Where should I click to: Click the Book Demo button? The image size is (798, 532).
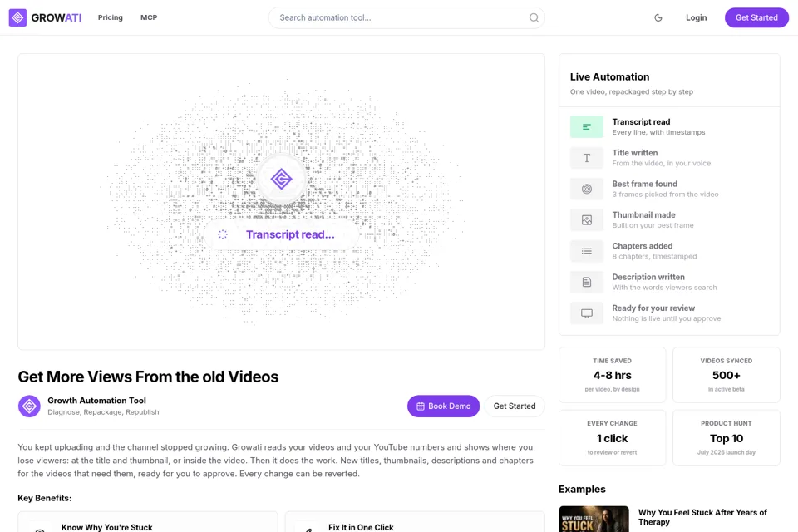coord(443,406)
